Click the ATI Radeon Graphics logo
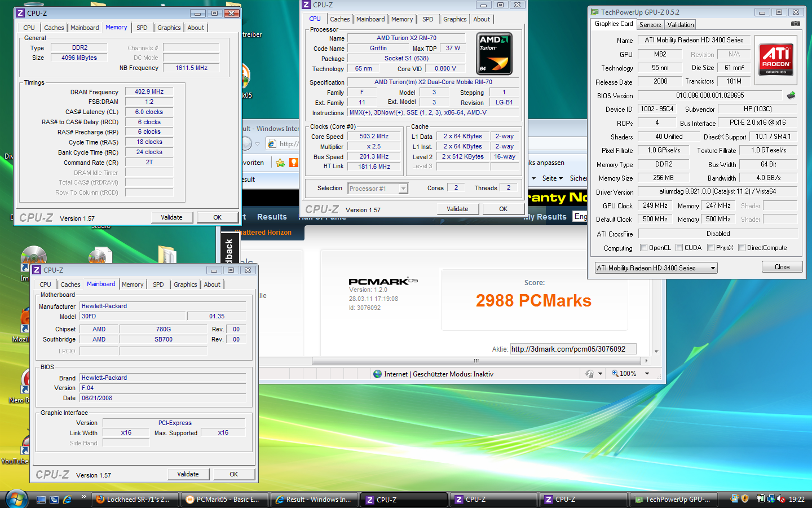812x508 pixels. [776, 60]
